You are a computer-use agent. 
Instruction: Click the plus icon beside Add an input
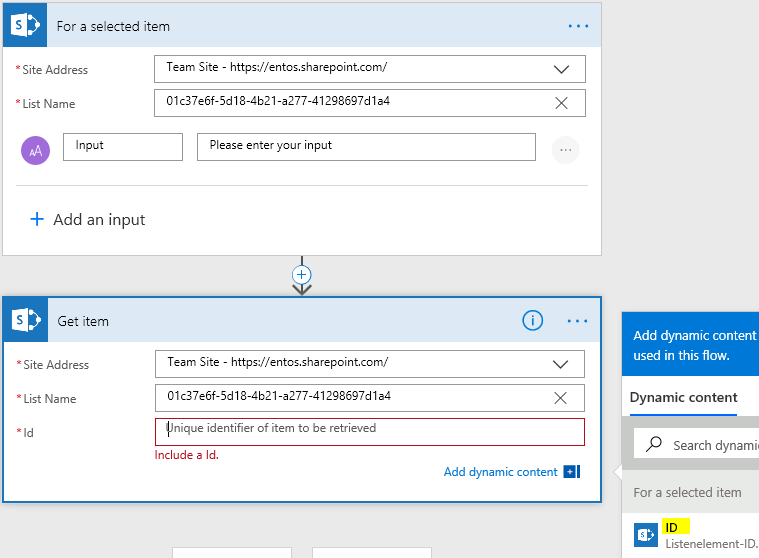37,219
